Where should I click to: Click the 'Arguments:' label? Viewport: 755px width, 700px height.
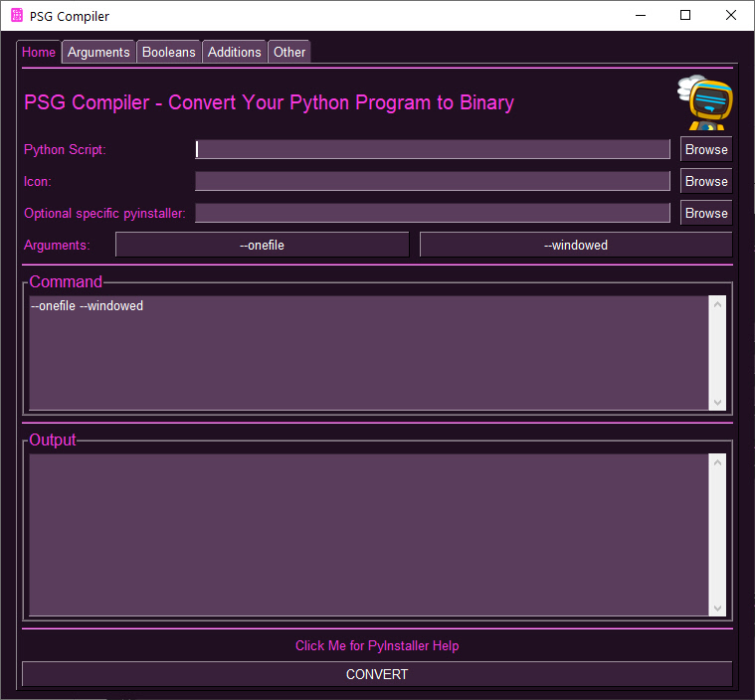[57, 245]
